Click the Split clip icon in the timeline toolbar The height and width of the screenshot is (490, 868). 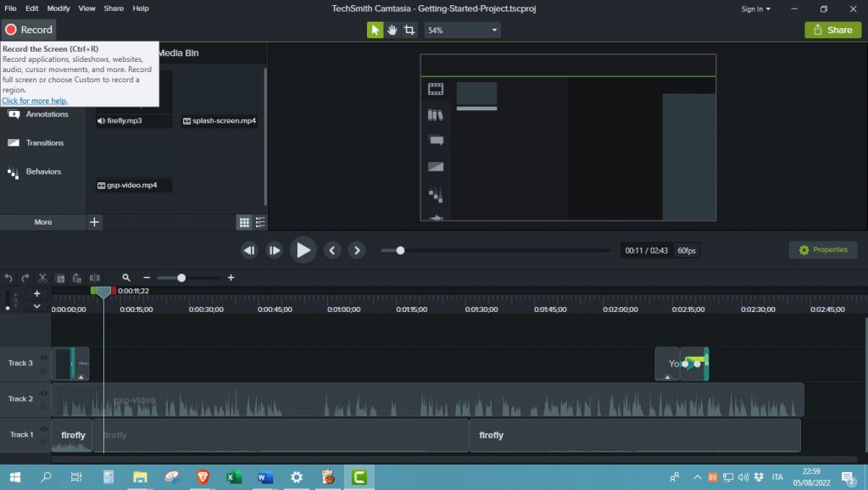[95, 277]
